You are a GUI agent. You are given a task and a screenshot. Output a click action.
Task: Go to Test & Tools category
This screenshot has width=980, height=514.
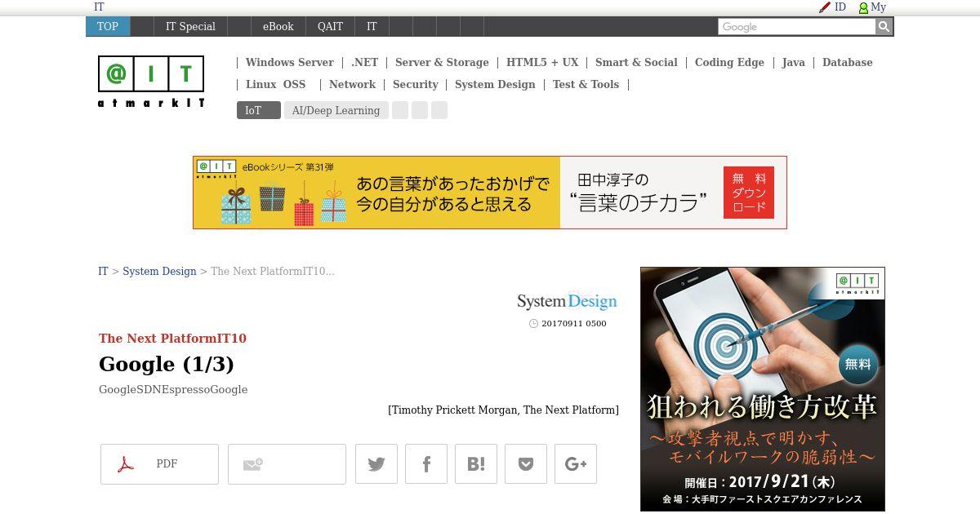pyautogui.click(x=586, y=84)
